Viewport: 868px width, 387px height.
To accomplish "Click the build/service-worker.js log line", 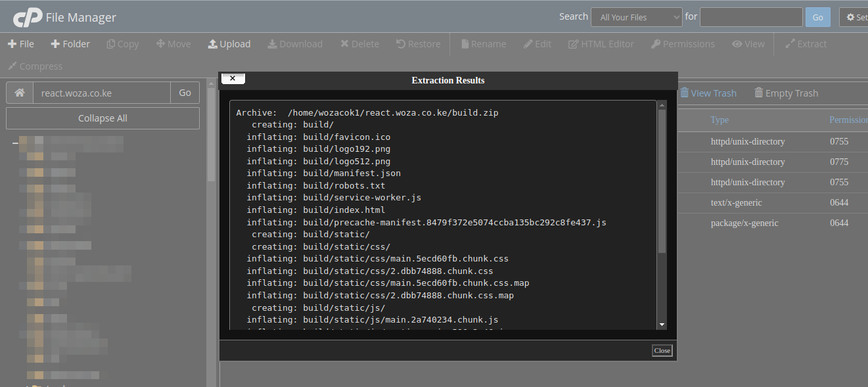I will [334, 198].
